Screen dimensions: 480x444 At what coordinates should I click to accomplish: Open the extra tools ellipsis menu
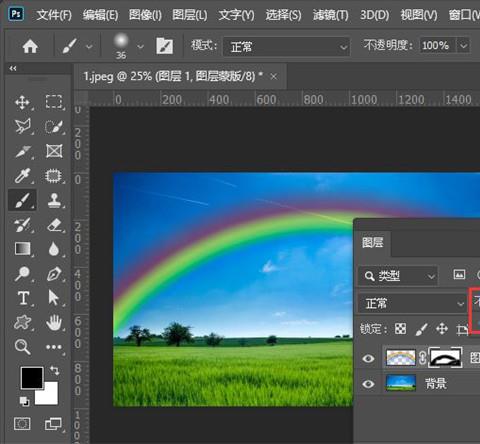tap(54, 347)
